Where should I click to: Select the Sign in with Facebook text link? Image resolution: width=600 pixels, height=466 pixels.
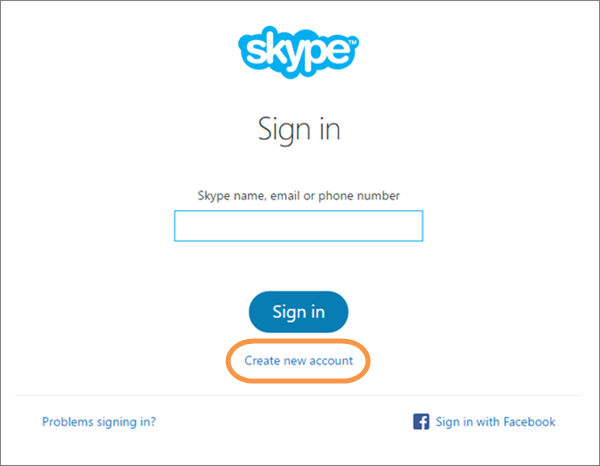[496, 422]
